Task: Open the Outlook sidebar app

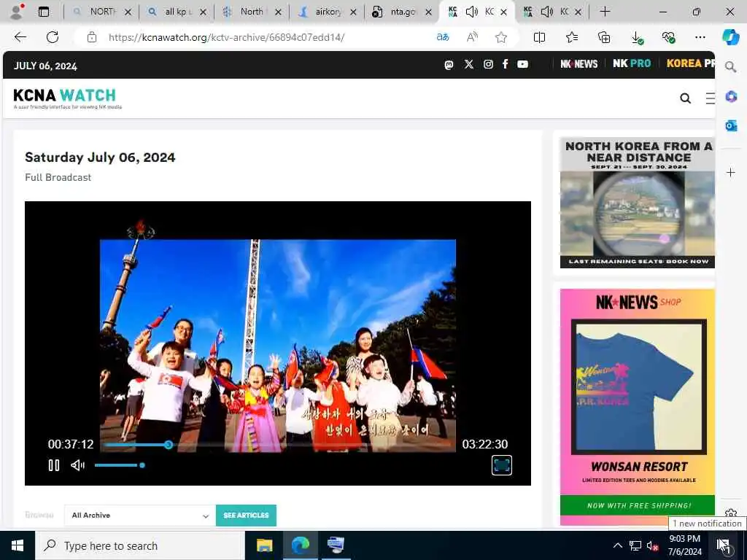Action: pyautogui.click(x=731, y=125)
